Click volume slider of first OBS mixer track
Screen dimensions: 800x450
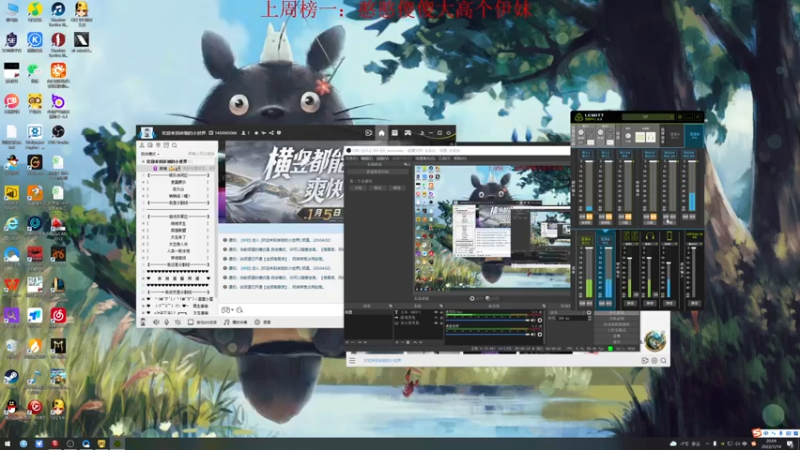[x=488, y=320]
